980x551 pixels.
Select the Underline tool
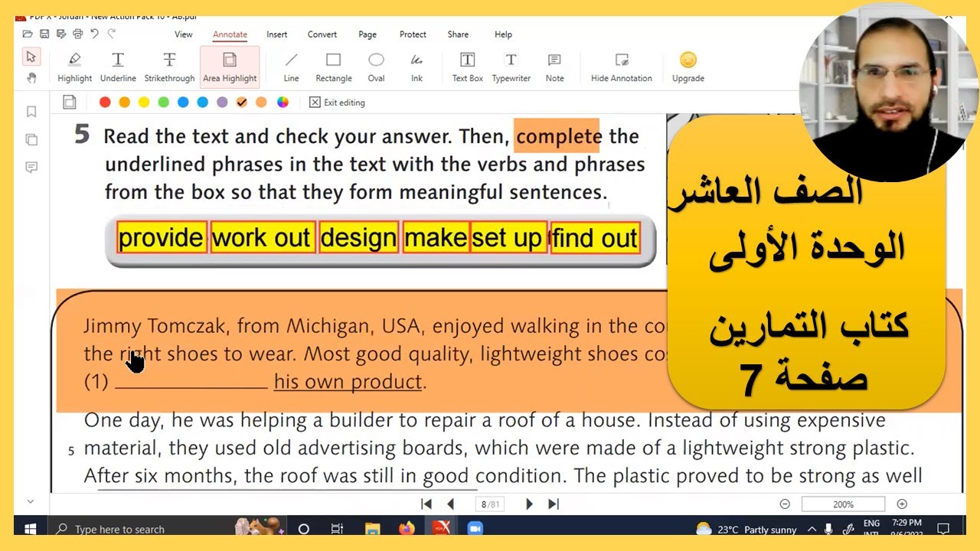118,67
